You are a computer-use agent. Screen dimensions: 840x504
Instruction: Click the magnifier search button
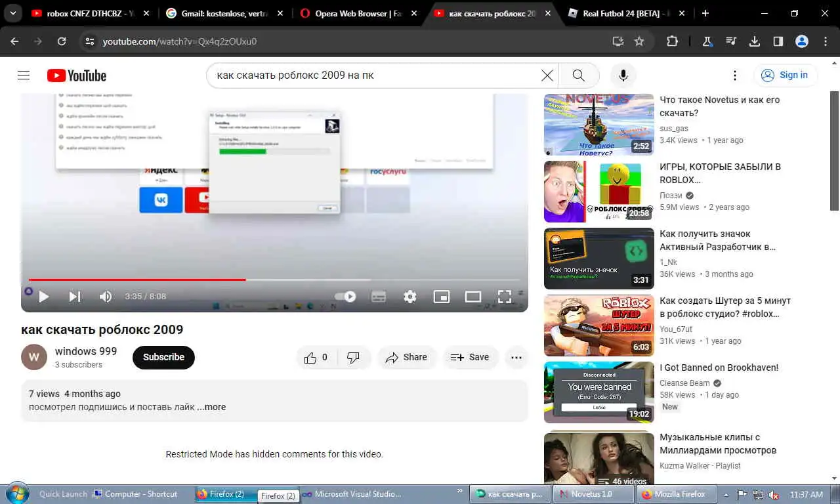pyautogui.click(x=578, y=75)
